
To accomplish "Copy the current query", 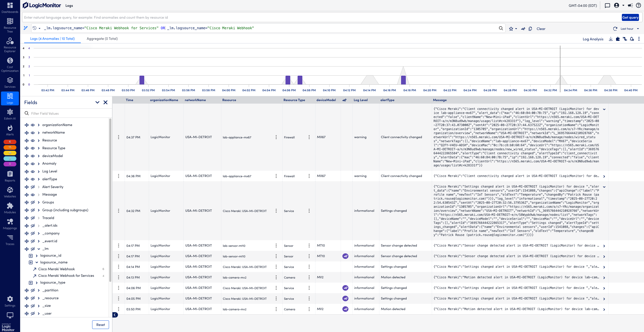I will click(x=530, y=28).
